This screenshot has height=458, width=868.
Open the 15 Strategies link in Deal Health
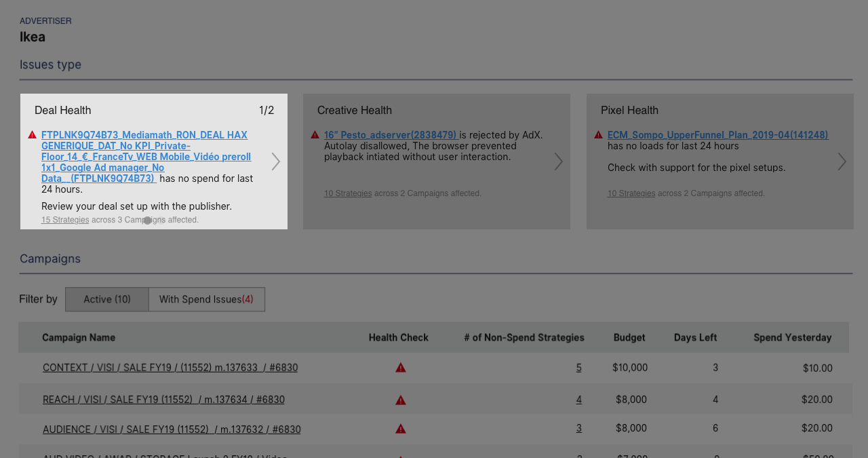click(x=65, y=220)
